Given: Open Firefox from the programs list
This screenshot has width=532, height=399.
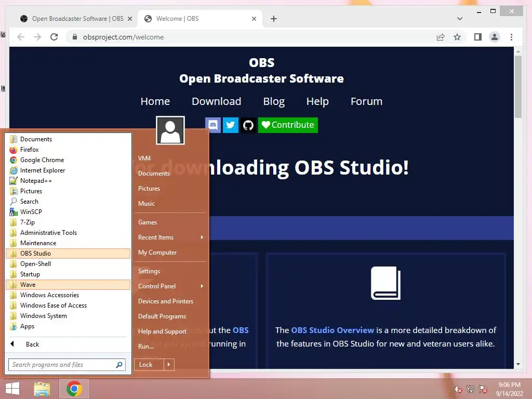Looking at the screenshot, I should click(68, 150).
